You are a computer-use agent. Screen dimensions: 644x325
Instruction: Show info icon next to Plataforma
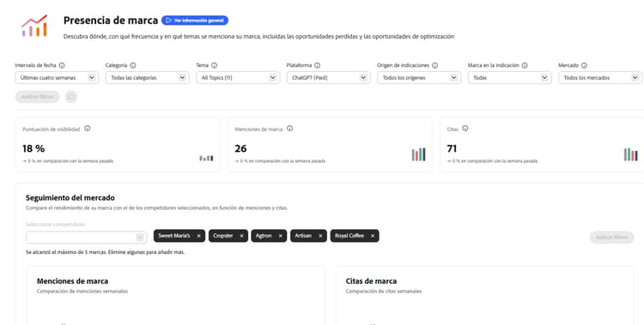coord(317,65)
